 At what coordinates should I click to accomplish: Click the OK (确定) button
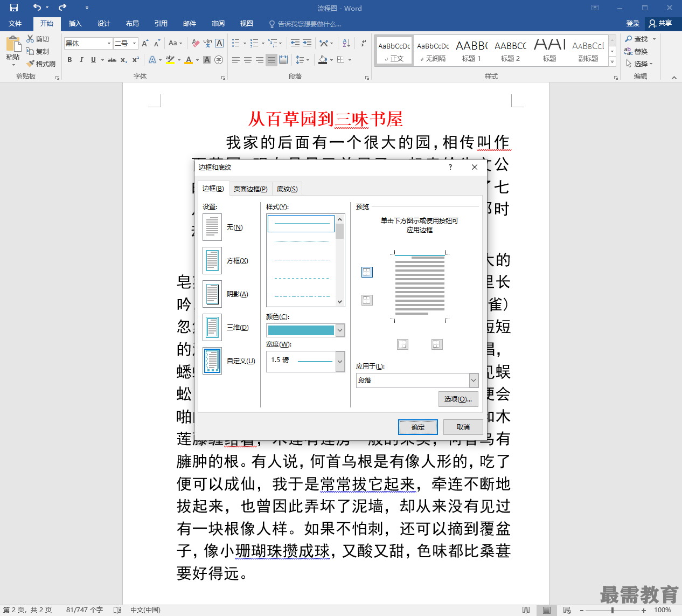[x=418, y=427]
